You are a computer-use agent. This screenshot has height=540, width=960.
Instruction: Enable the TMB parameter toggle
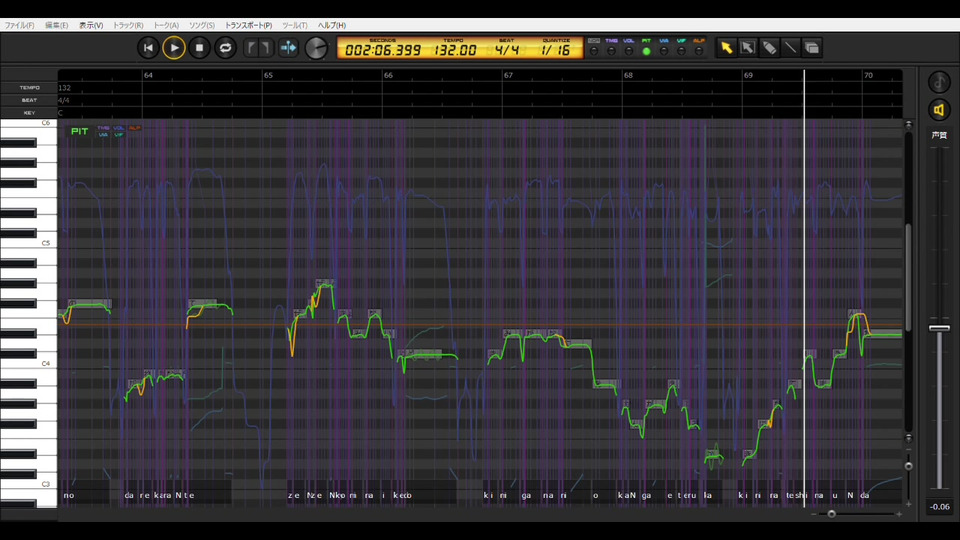611,51
